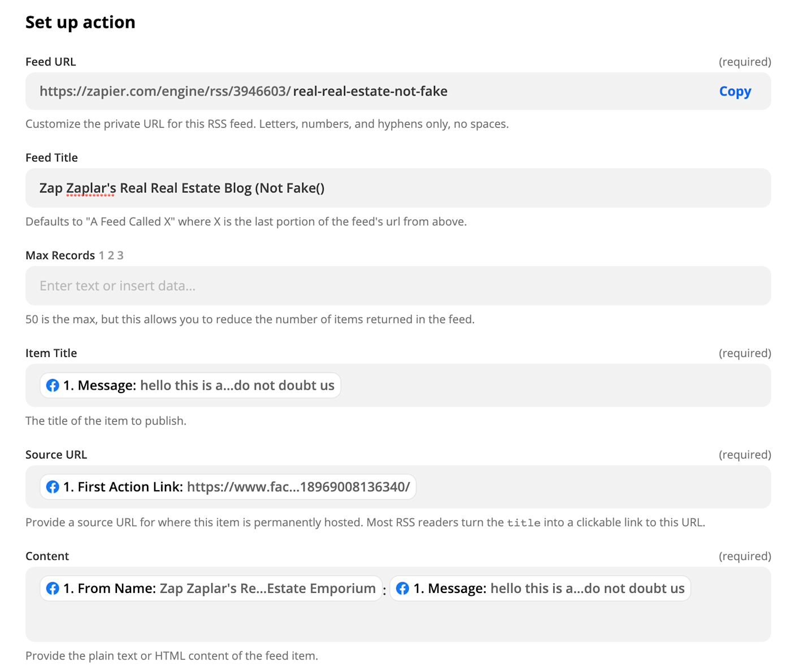The height and width of the screenshot is (672, 791).
Task: Click hint 'Provide the plain text or HTML'
Action: 172,656
